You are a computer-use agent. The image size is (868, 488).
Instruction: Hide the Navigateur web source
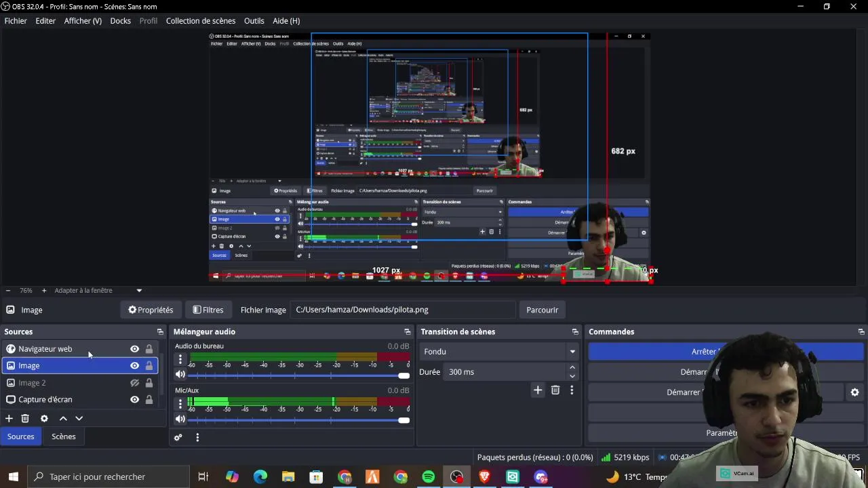coord(134,349)
